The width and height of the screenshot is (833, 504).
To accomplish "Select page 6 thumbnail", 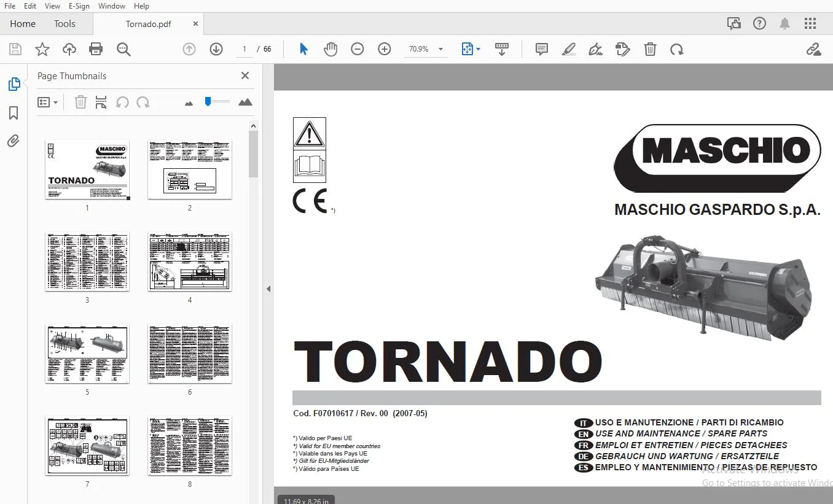I will coord(190,354).
